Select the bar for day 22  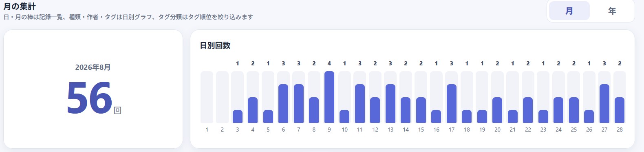click(528, 97)
